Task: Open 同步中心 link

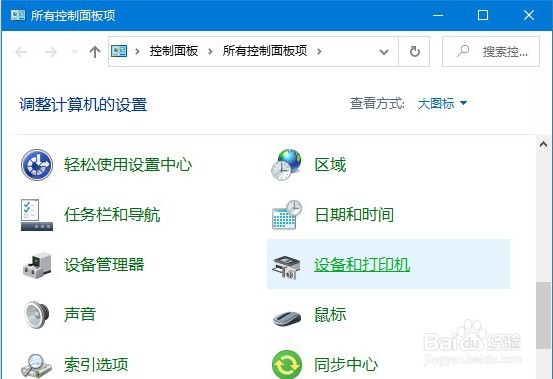Action: point(346,365)
